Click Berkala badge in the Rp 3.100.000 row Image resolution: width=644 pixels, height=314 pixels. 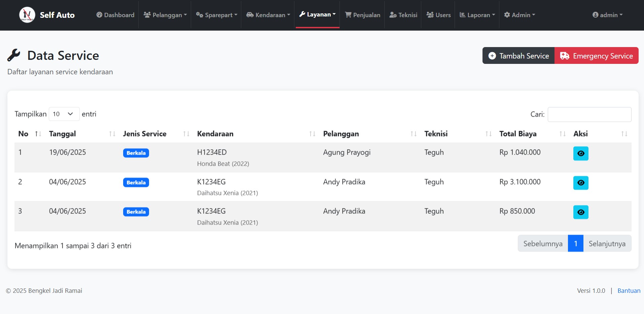(x=136, y=183)
